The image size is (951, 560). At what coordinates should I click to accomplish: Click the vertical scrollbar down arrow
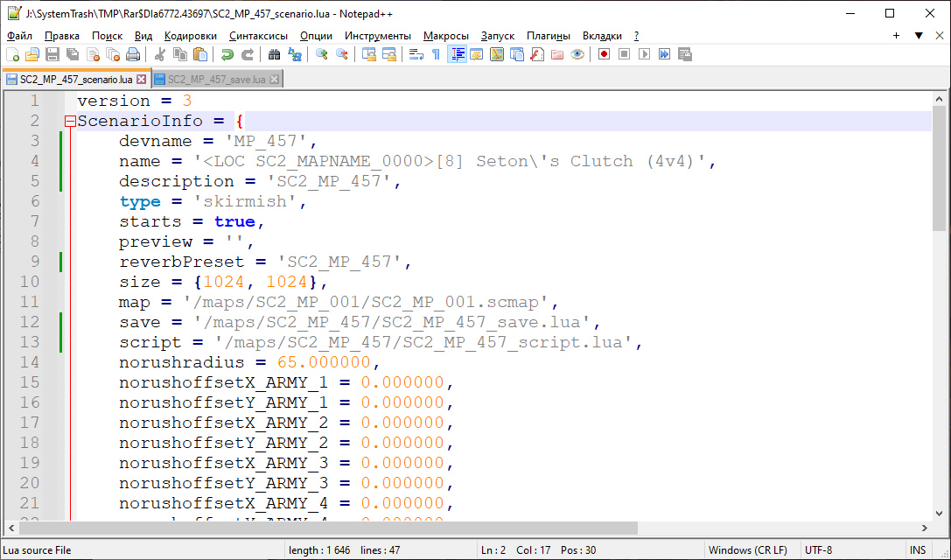[x=939, y=514]
